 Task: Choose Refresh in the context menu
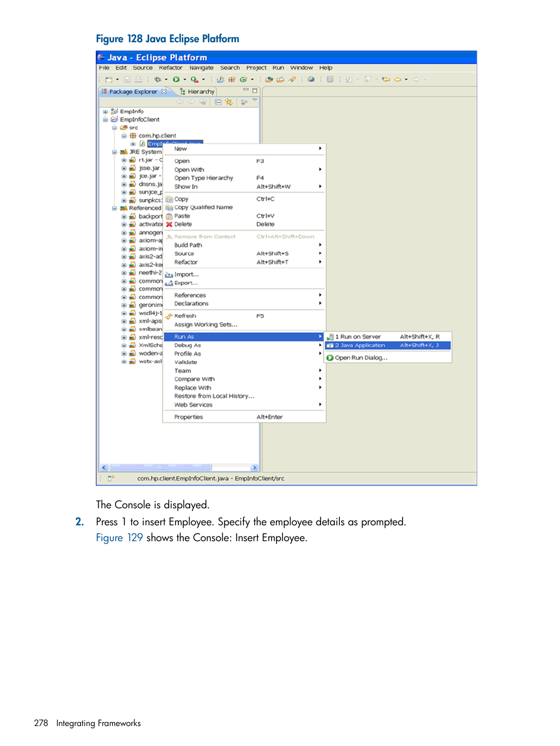click(244, 316)
